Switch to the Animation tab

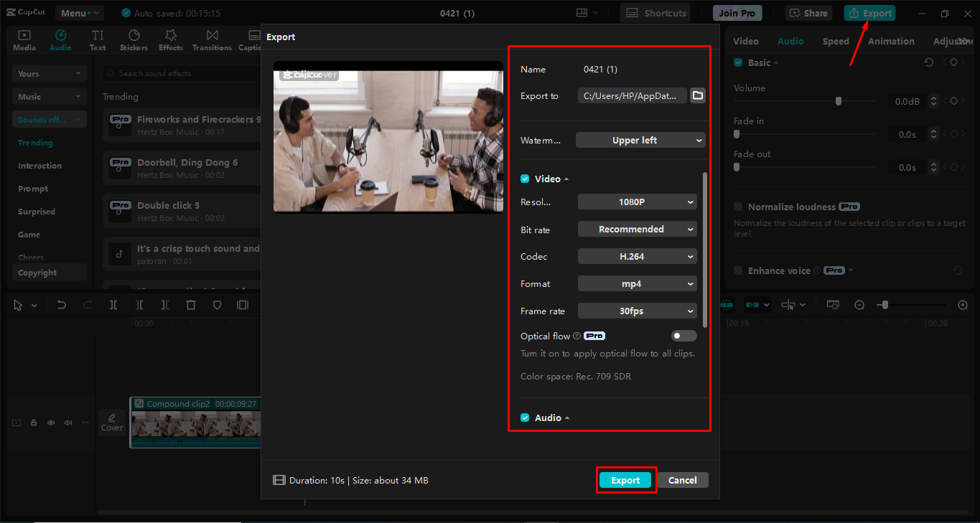(890, 41)
